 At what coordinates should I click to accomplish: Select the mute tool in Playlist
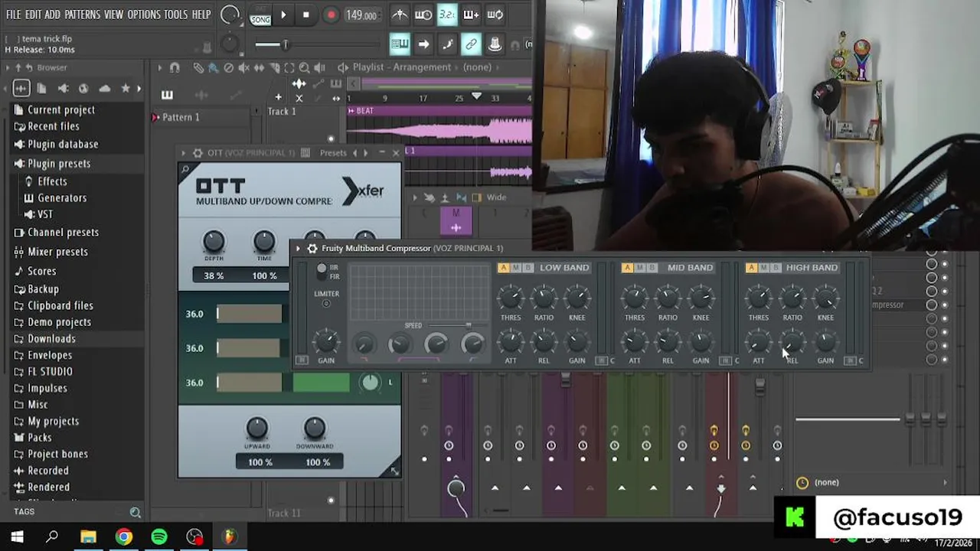(x=243, y=67)
